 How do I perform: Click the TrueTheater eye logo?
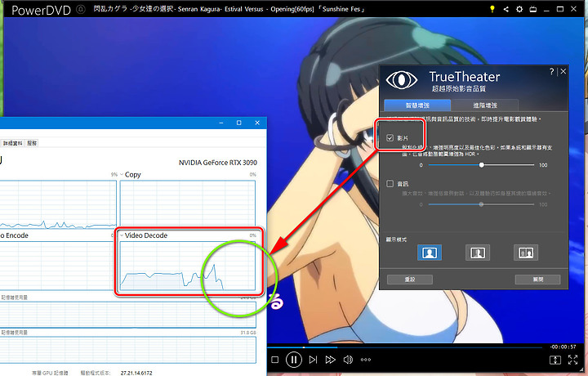(x=402, y=79)
